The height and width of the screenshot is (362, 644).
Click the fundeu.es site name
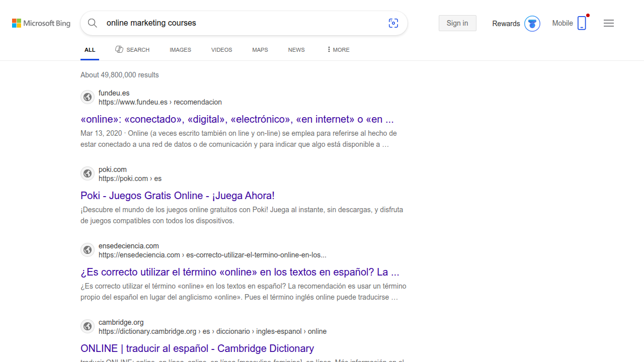tap(114, 93)
